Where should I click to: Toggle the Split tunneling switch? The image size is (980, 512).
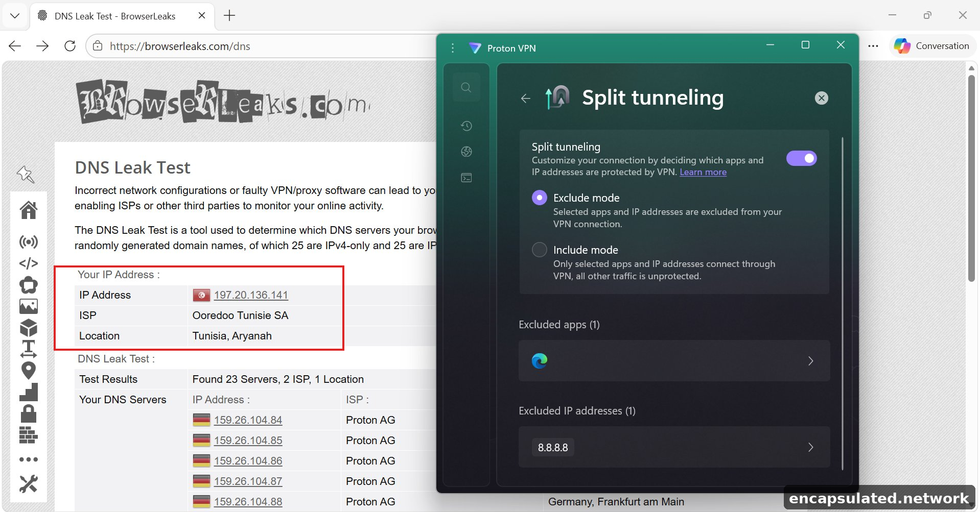click(x=801, y=158)
